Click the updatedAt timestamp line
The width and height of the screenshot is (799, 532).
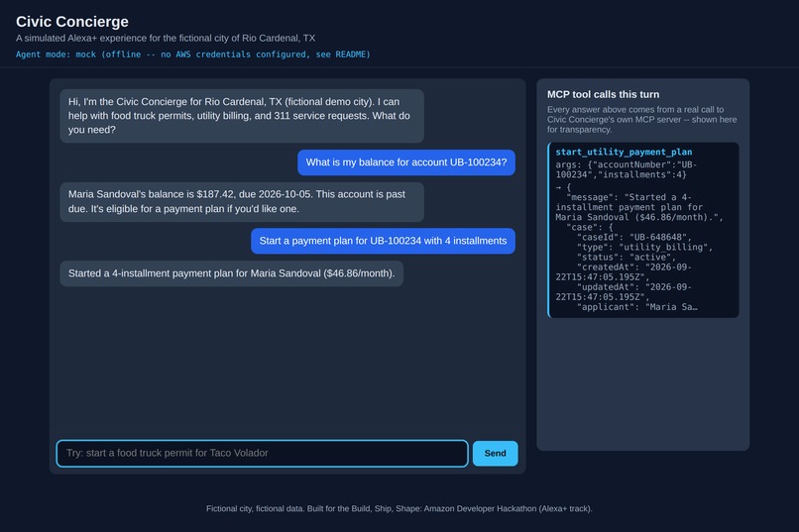pyautogui.click(x=624, y=291)
